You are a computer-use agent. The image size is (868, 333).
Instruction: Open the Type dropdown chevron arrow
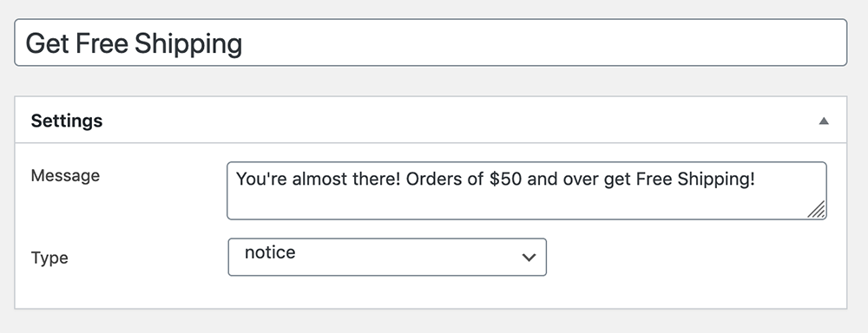pos(529,257)
